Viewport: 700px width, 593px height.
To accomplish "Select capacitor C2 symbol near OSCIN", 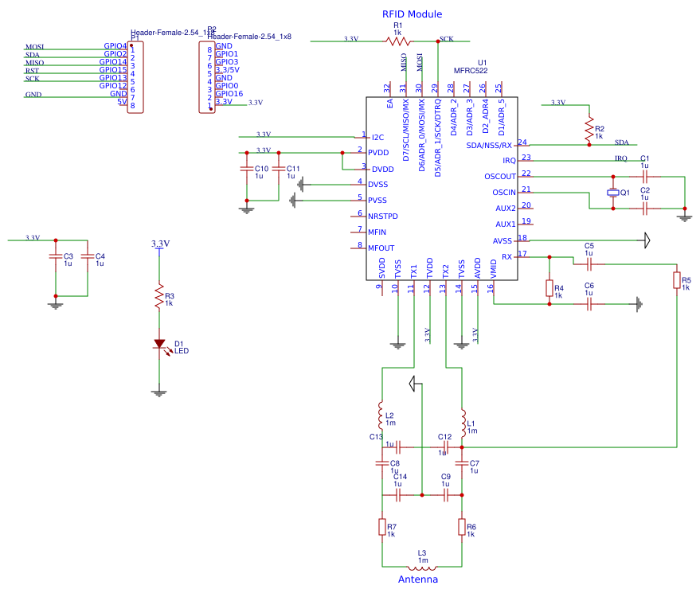I will [x=644, y=209].
